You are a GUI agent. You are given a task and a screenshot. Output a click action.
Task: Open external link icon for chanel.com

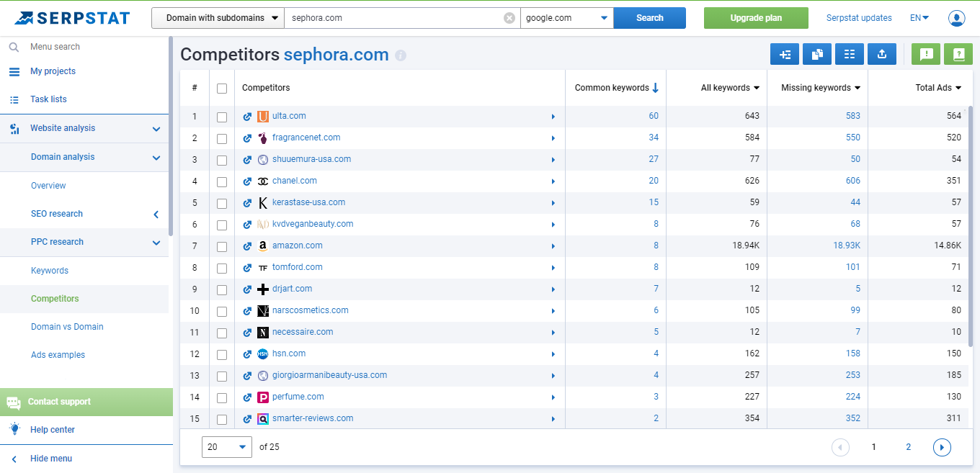click(x=247, y=181)
